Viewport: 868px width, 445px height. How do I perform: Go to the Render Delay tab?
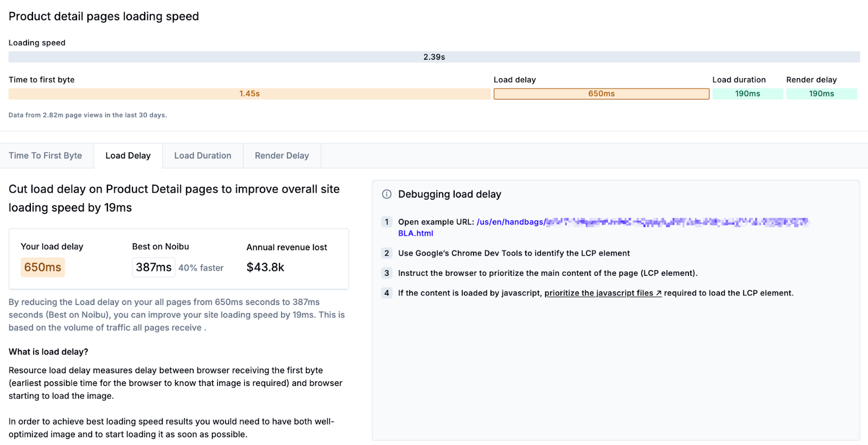pos(282,156)
